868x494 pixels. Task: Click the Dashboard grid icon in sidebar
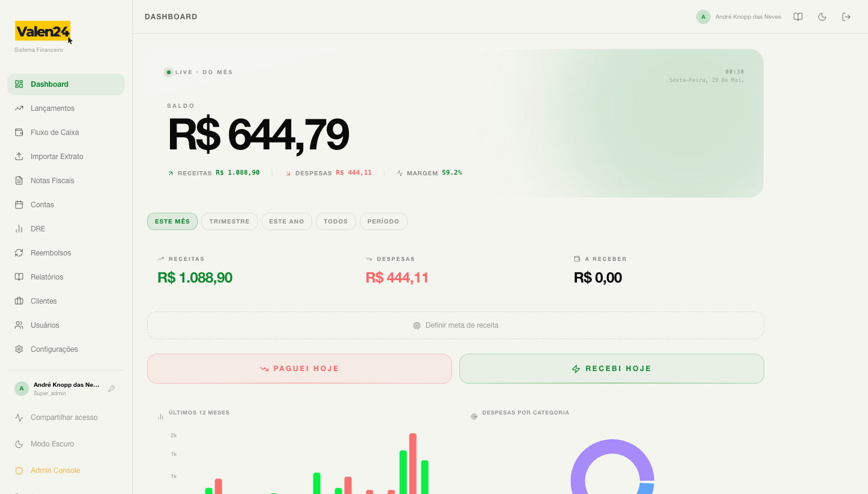pos(19,84)
